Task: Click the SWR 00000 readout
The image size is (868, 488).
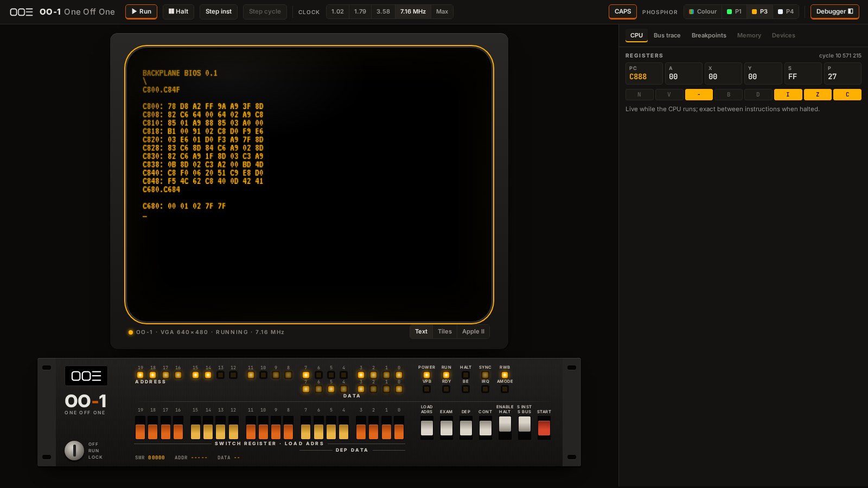Action: [150, 458]
